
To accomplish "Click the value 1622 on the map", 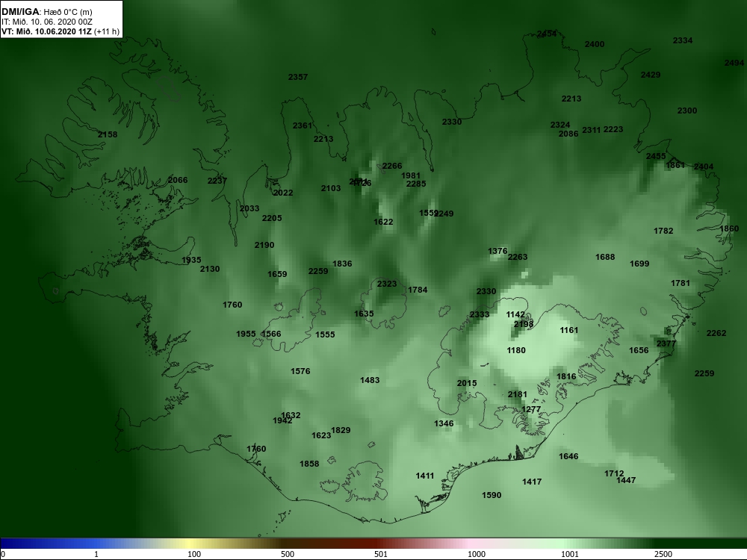I will (383, 222).
